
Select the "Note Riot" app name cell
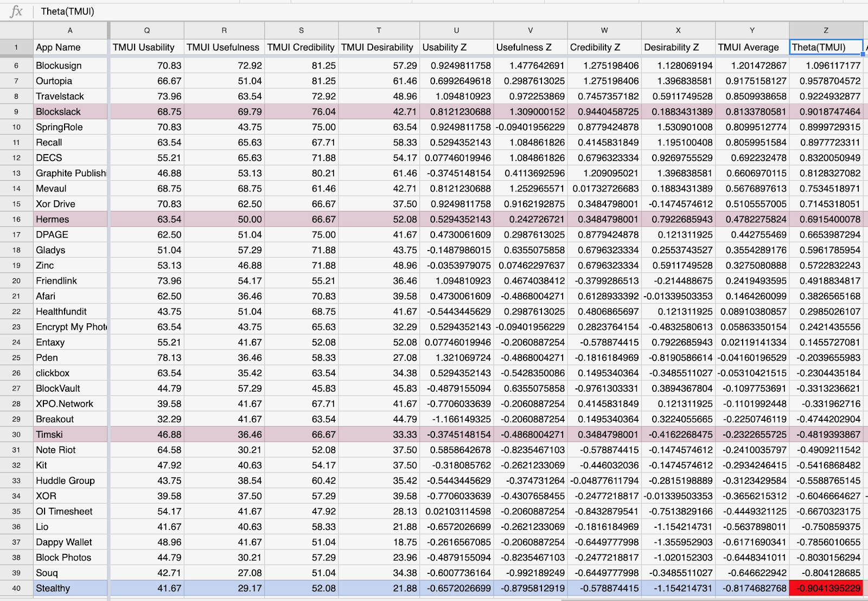[70, 450]
